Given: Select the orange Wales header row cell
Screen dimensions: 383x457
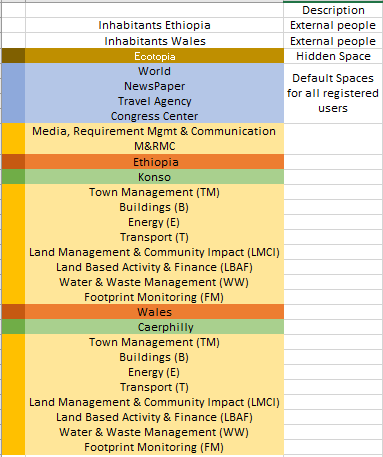Looking at the screenshot, I should point(154,312).
